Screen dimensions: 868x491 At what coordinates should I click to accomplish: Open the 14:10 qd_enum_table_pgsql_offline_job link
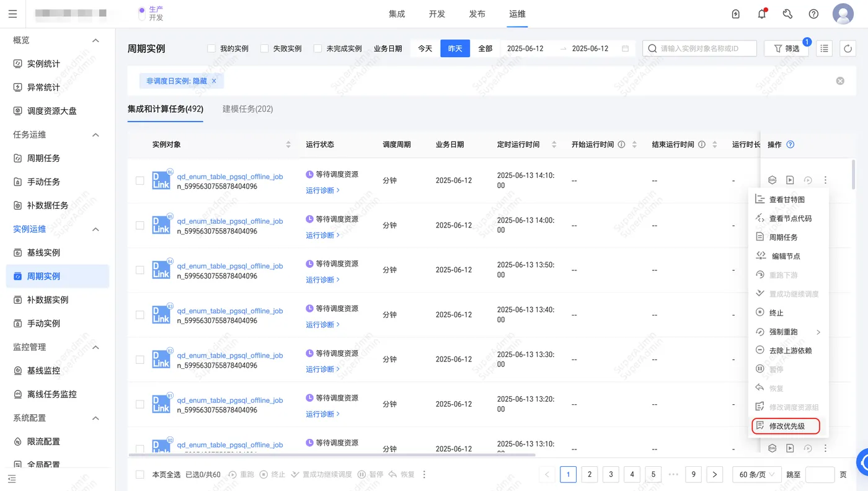(x=230, y=177)
